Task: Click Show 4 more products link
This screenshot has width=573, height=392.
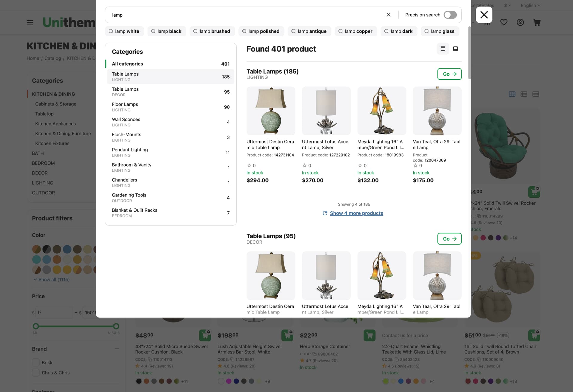Action: pos(356,213)
